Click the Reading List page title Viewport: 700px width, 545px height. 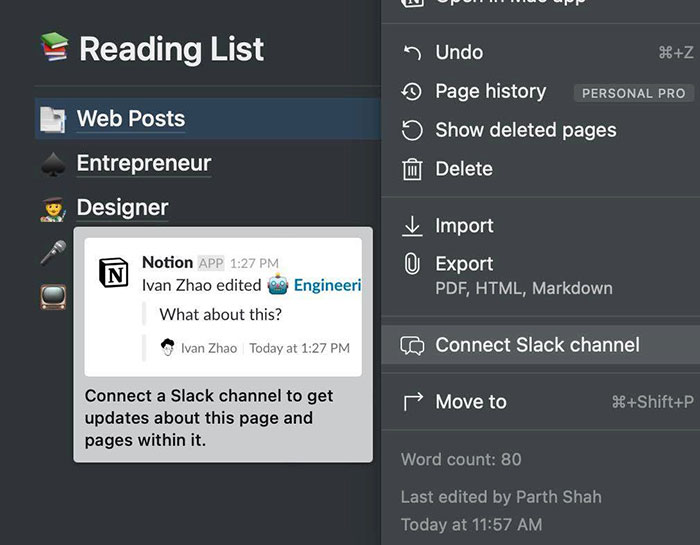(172, 49)
